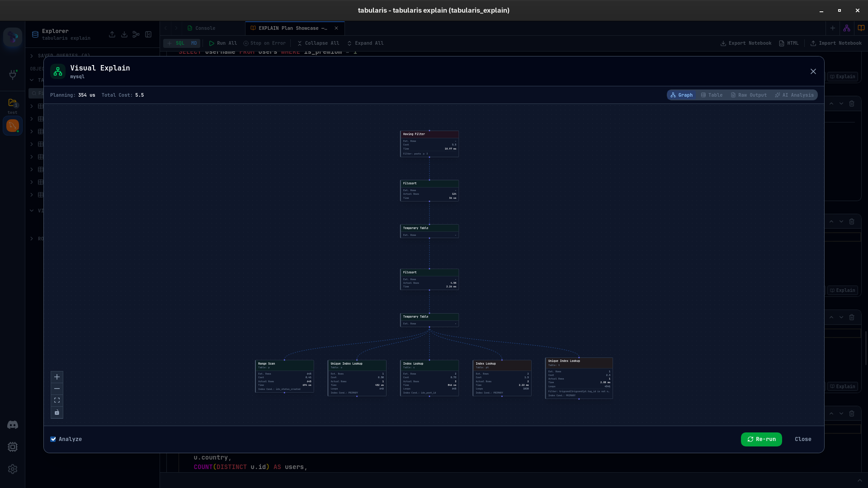Viewport: 868px width, 488px height.
Task: Select the AI Analysis view
Action: coord(794,95)
